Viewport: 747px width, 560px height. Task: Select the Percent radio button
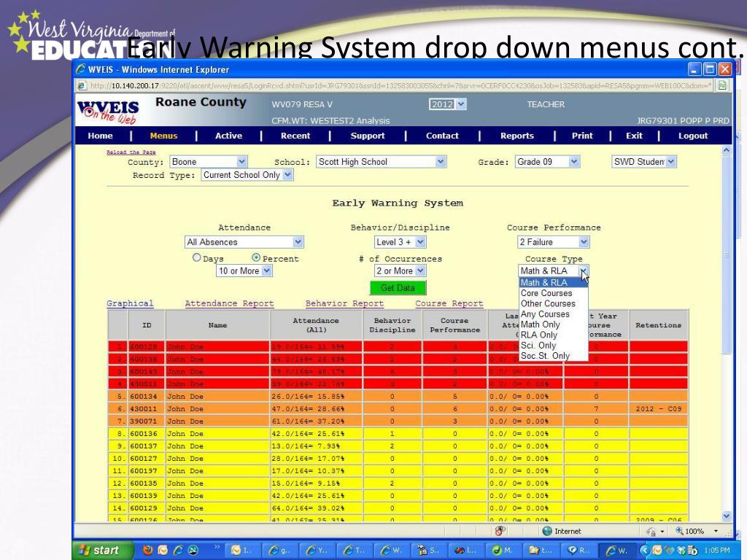tap(256, 257)
